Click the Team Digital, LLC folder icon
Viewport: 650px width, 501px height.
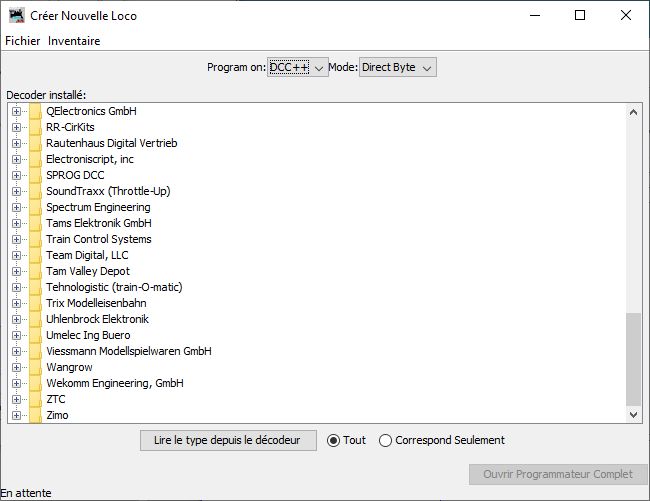(36, 255)
